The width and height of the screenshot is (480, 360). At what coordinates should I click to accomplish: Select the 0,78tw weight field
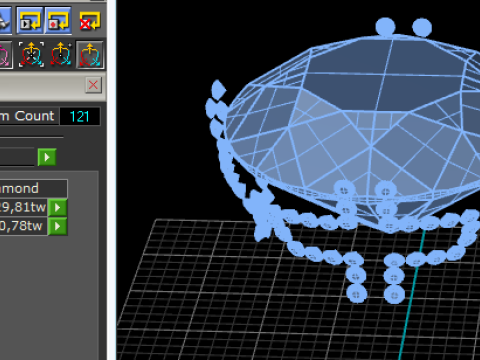pos(23,226)
